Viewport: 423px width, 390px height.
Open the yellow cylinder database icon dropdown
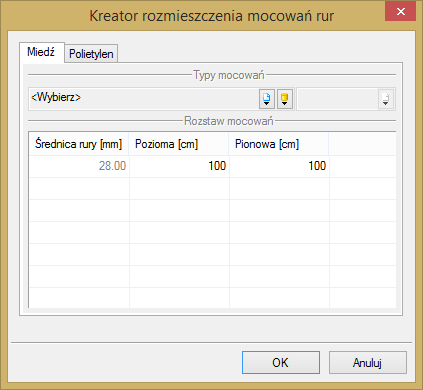click(285, 99)
